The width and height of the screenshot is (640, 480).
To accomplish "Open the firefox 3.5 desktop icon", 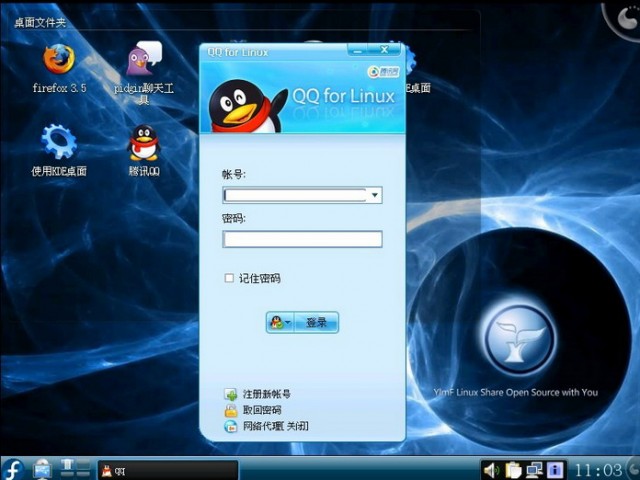I will click(59, 60).
